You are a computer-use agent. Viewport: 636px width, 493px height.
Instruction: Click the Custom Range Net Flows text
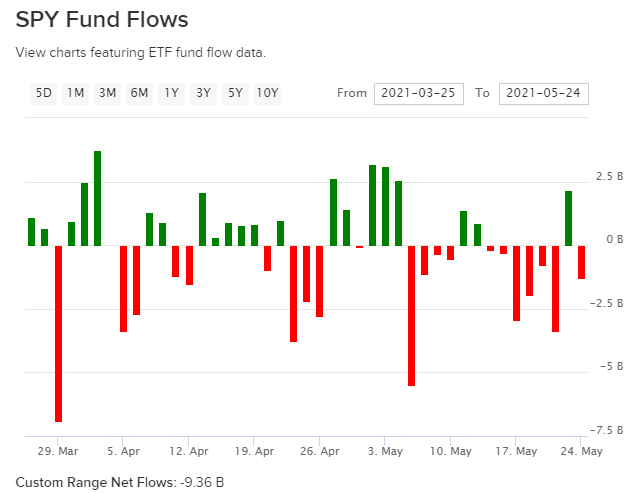[120, 481]
